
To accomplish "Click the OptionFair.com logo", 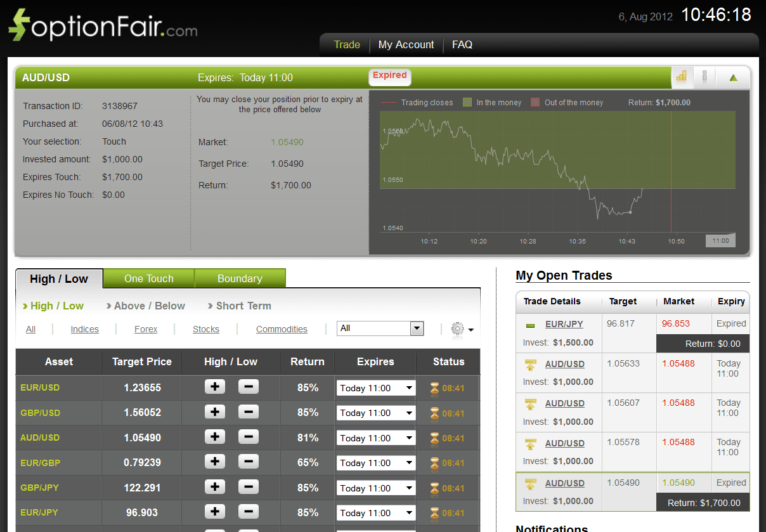I will coord(103,26).
